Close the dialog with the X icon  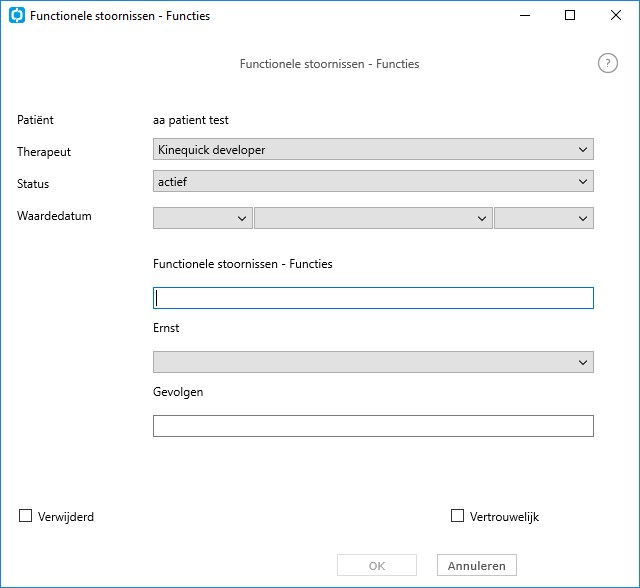click(616, 16)
